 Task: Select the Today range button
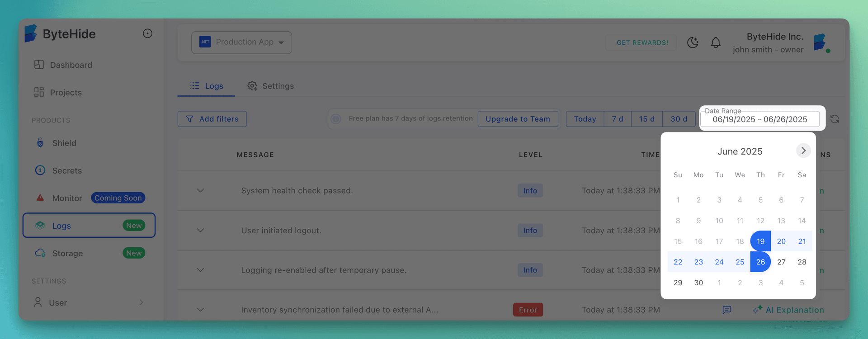point(585,119)
